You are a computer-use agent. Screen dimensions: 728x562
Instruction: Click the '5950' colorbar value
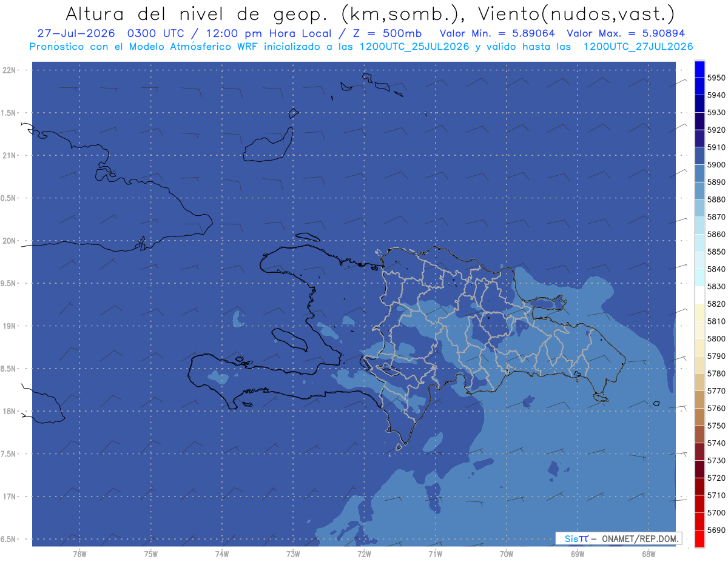pos(716,78)
